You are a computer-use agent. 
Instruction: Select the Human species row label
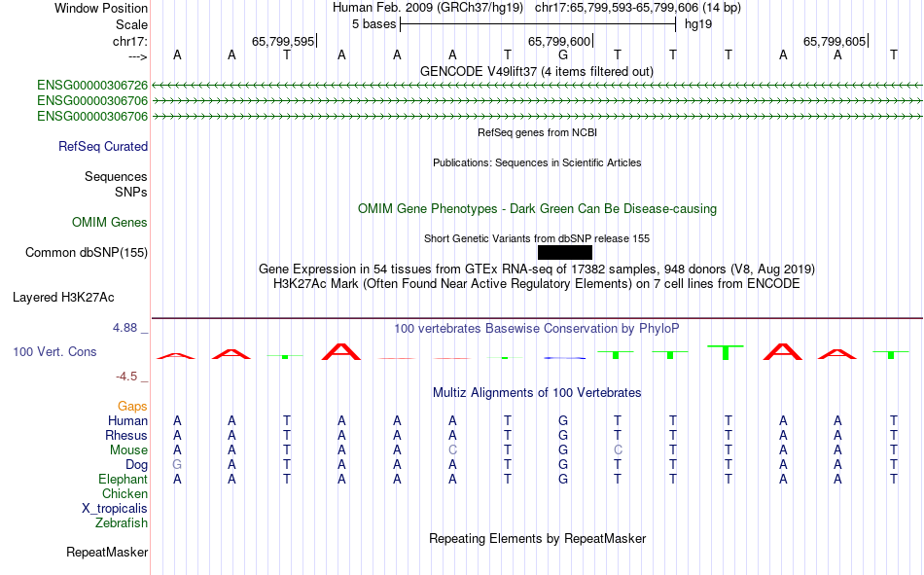click(127, 421)
